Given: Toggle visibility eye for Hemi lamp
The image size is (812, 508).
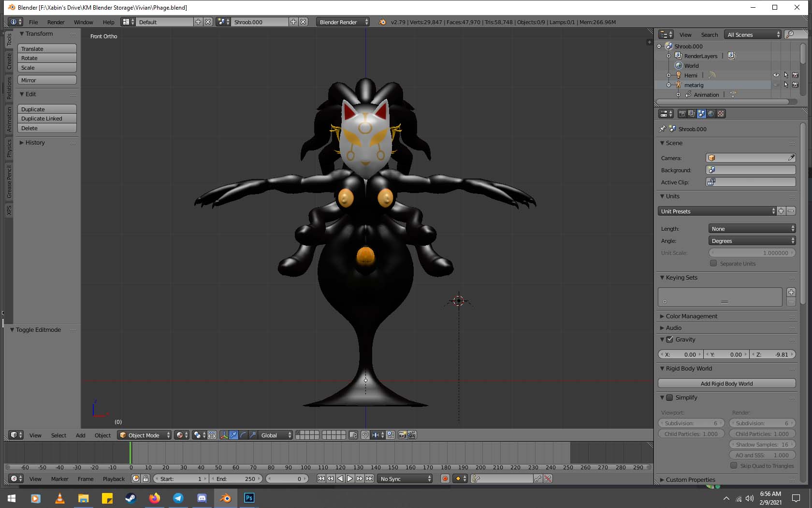Looking at the screenshot, I should pyautogui.click(x=776, y=75).
